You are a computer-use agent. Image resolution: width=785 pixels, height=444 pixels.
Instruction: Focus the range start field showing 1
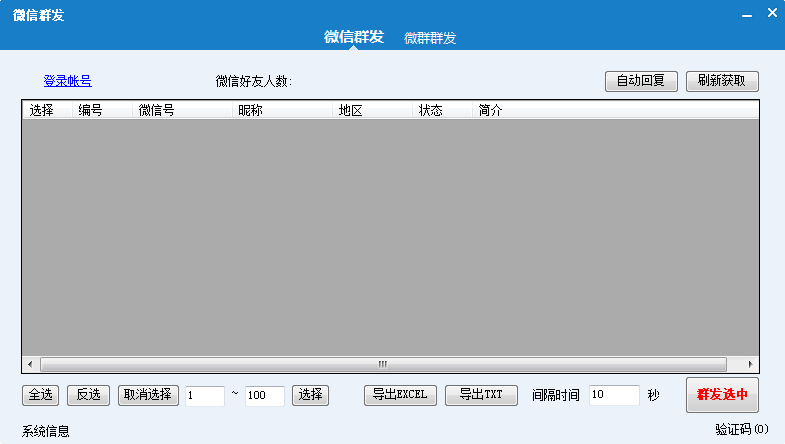coord(204,396)
